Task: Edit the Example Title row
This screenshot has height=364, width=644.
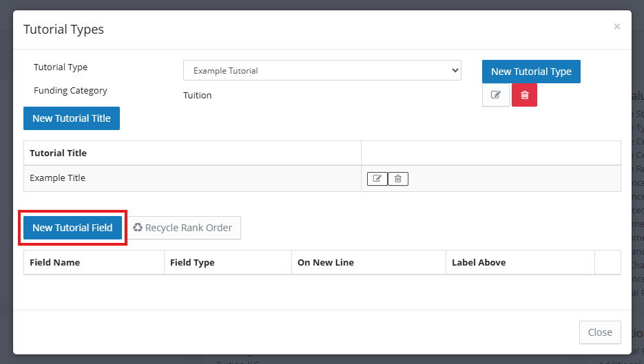Action: point(377,179)
